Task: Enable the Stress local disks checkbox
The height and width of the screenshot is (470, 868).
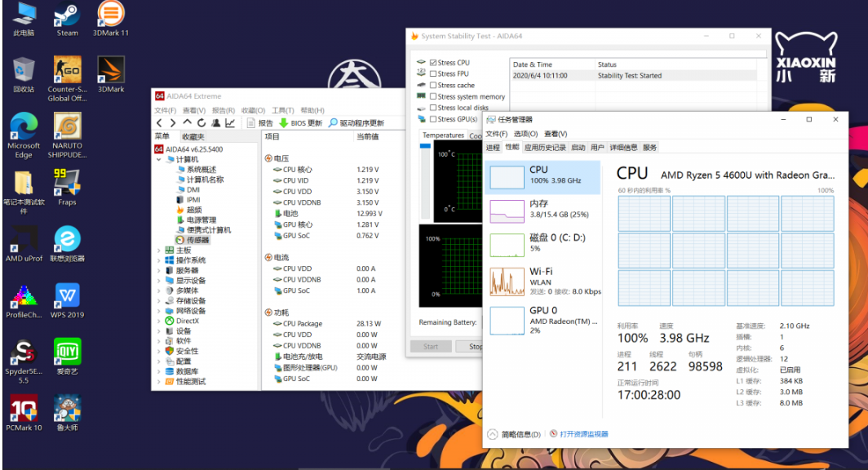Action: point(433,108)
